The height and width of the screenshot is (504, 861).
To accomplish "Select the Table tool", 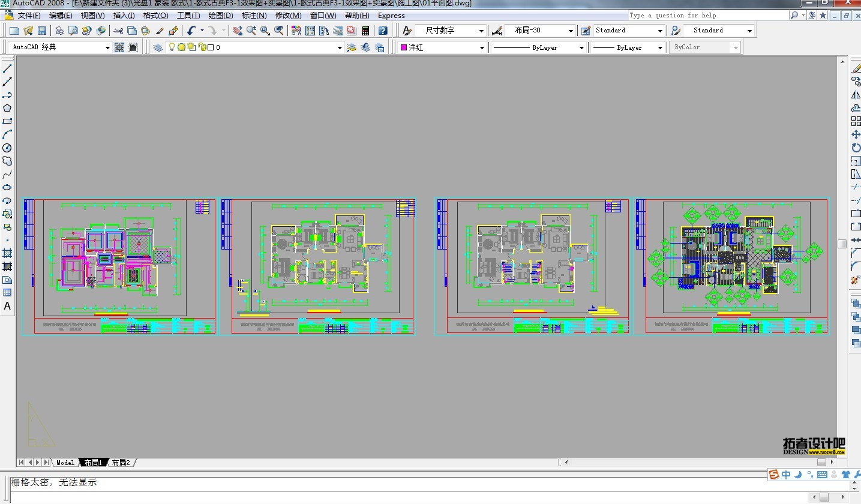I will click(x=7, y=293).
